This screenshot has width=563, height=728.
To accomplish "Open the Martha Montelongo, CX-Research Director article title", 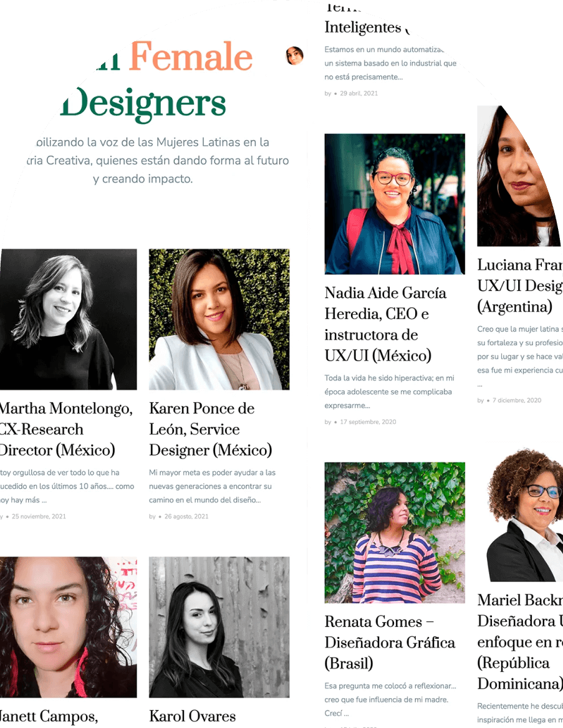I will pyautogui.click(x=67, y=429).
